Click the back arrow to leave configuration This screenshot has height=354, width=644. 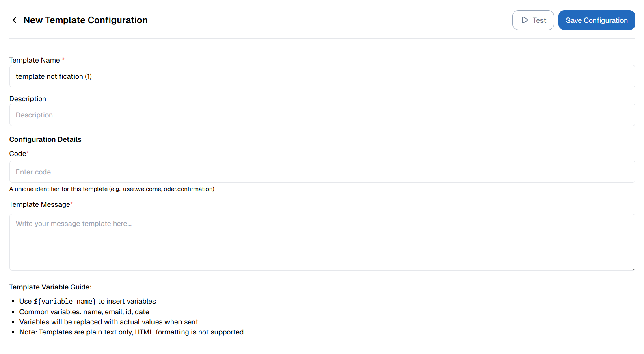coord(15,20)
